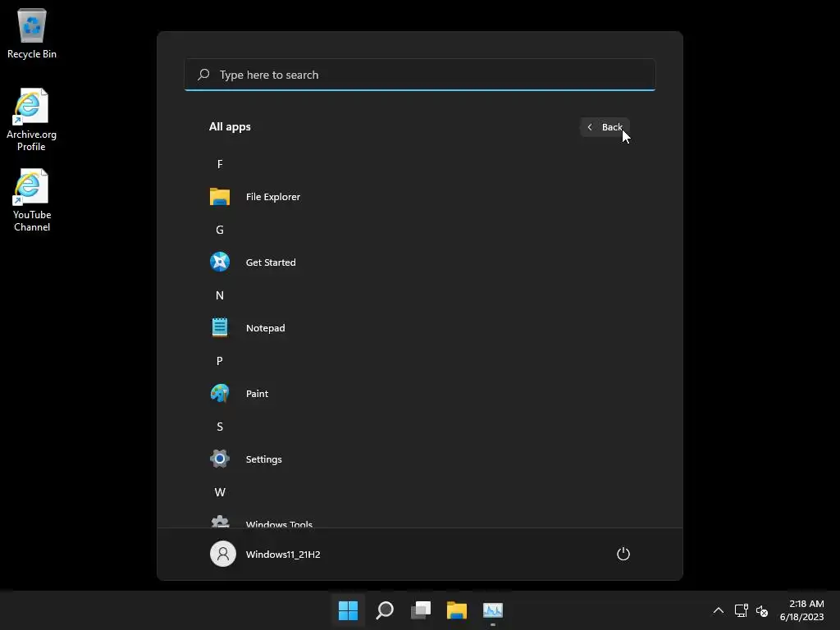
Task: Click the muted volume tray icon
Action: [x=762, y=610]
